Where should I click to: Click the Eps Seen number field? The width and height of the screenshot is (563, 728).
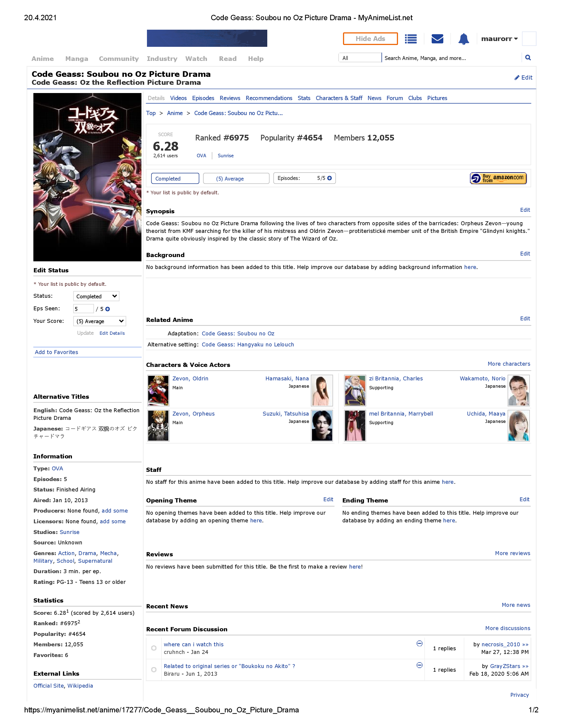83,309
